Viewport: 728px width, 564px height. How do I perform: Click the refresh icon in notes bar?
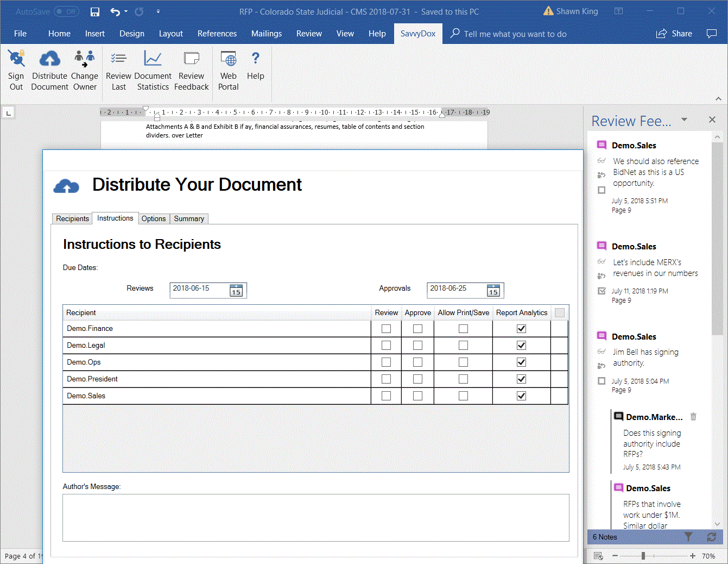click(x=711, y=537)
